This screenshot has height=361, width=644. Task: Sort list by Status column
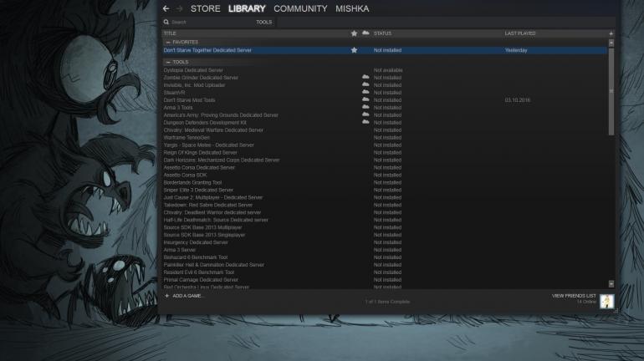382,33
